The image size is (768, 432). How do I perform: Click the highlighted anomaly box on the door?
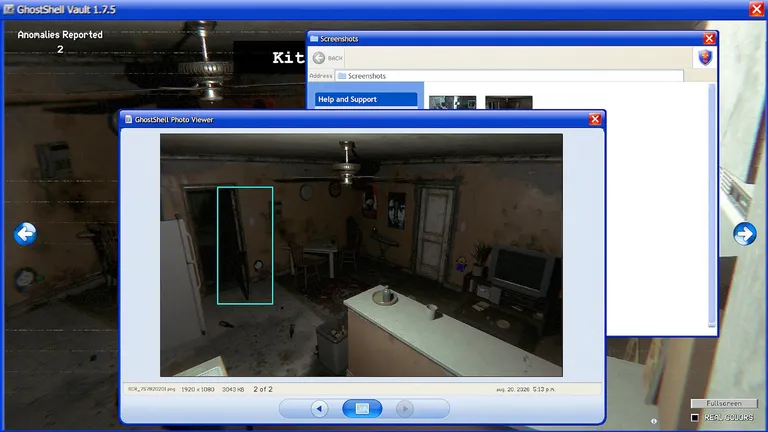point(245,245)
